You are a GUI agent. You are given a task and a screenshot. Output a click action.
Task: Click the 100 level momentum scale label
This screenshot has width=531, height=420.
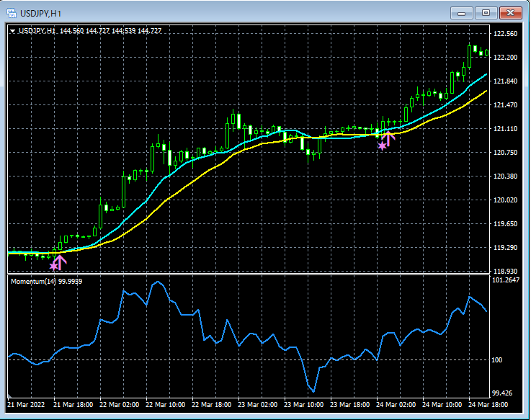[497, 359]
